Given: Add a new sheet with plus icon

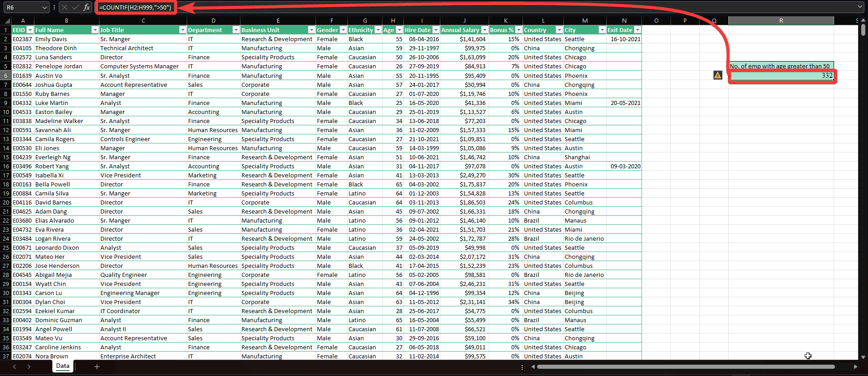Looking at the screenshot, I should 97,366.
